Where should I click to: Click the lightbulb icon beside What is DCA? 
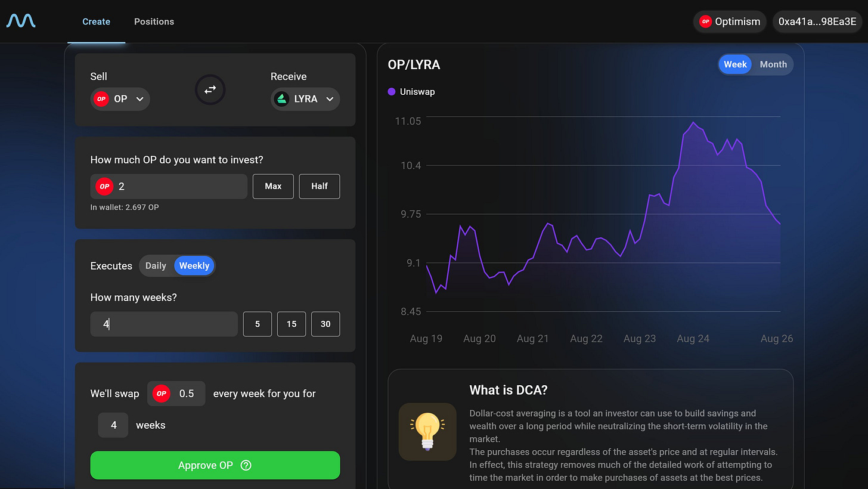point(427,432)
